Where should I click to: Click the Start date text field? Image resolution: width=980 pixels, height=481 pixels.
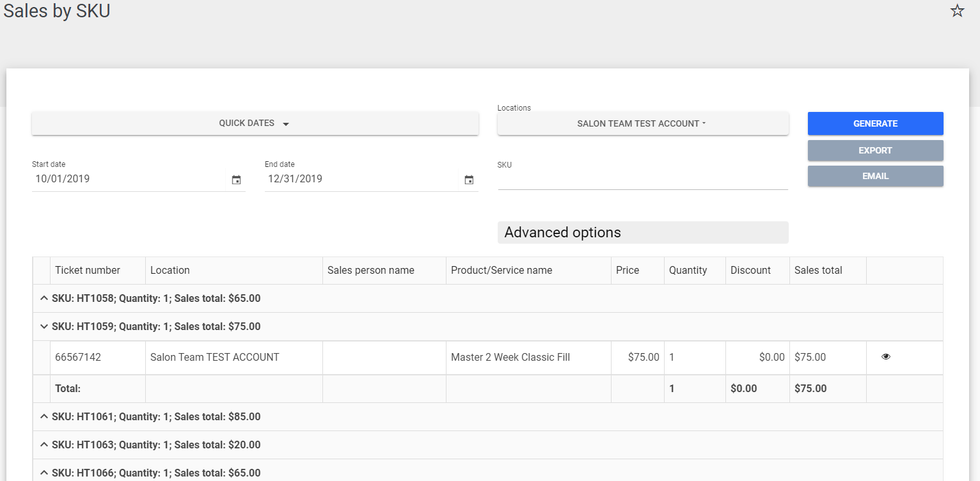(128, 179)
